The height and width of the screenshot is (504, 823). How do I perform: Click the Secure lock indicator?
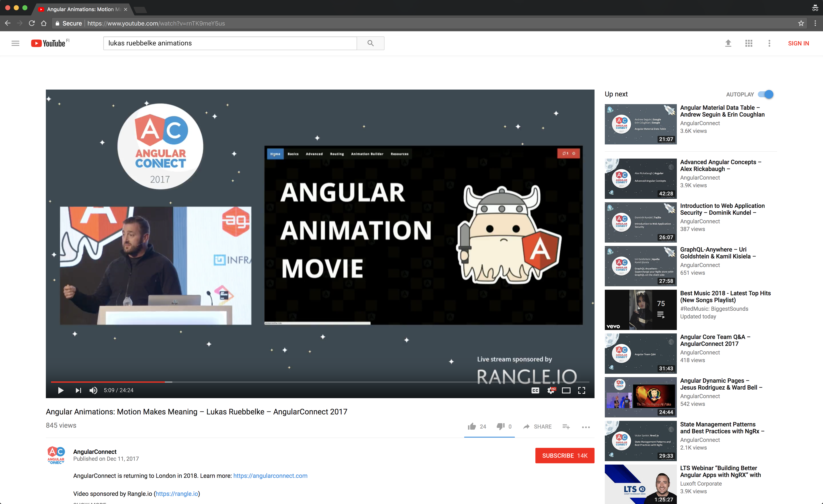pos(68,23)
